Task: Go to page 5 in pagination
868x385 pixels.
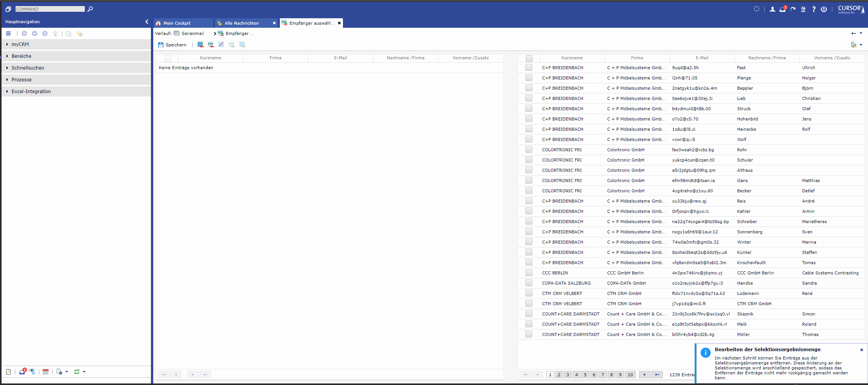Action: pos(585,375)
